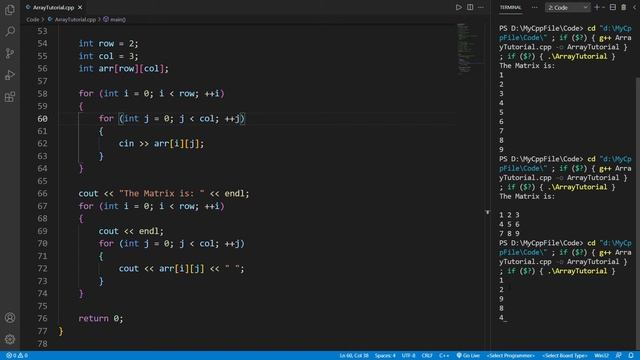This screenshot has width=640, height=360.
Task: Click terminal output row '7 8 9'
Action: (x=509, y=233)
